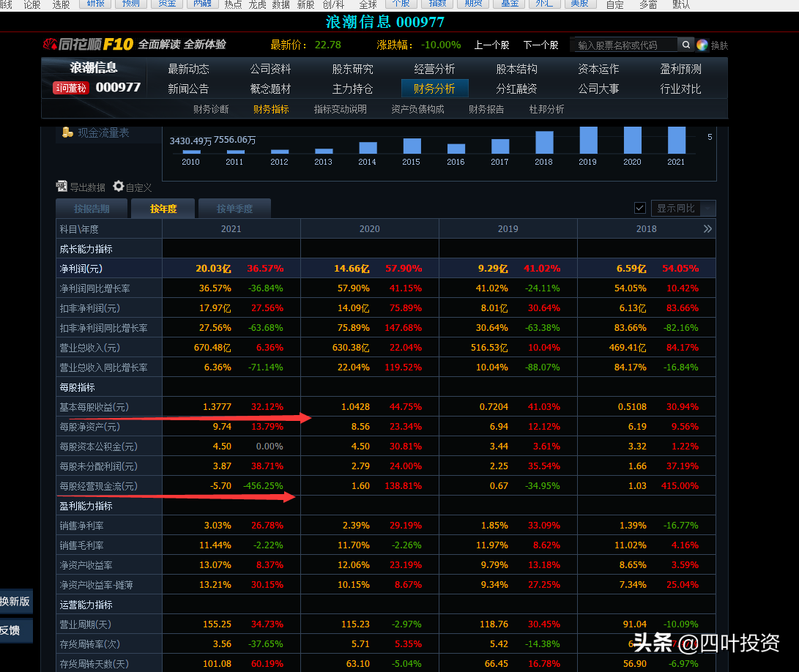Open the 显示同比 dropdown arrow
This screenshot has width=799, height=672.
[x=707, y=209]
